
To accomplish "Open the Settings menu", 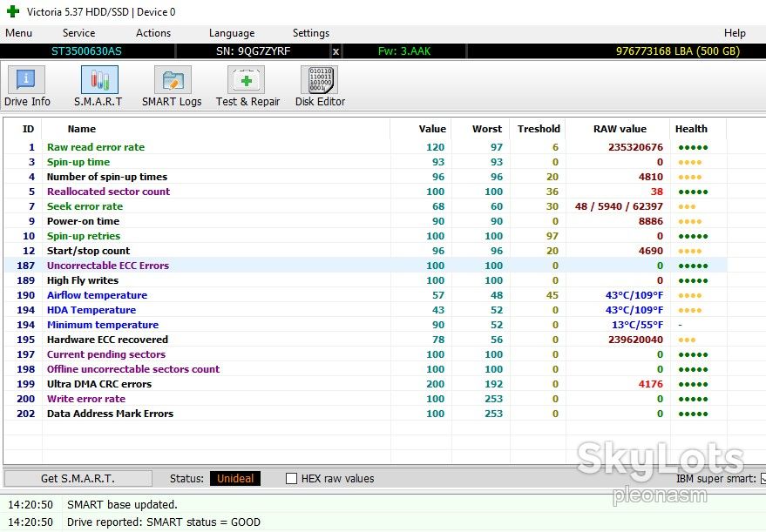I will click(311, 33).
